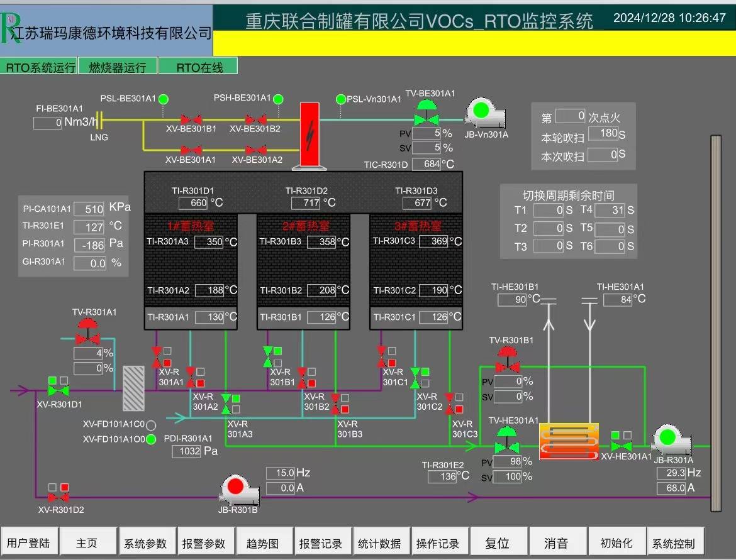The image size is (736, 560).
Task: Click the JB-R301A frequency Hz field
Action: [x=671, y=473]
